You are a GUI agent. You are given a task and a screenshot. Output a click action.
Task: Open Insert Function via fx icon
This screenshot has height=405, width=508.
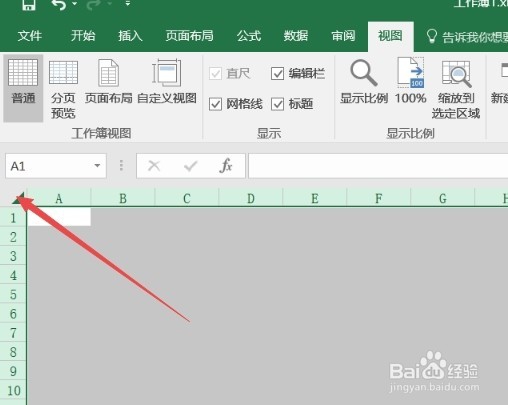[x=226, y=166]
